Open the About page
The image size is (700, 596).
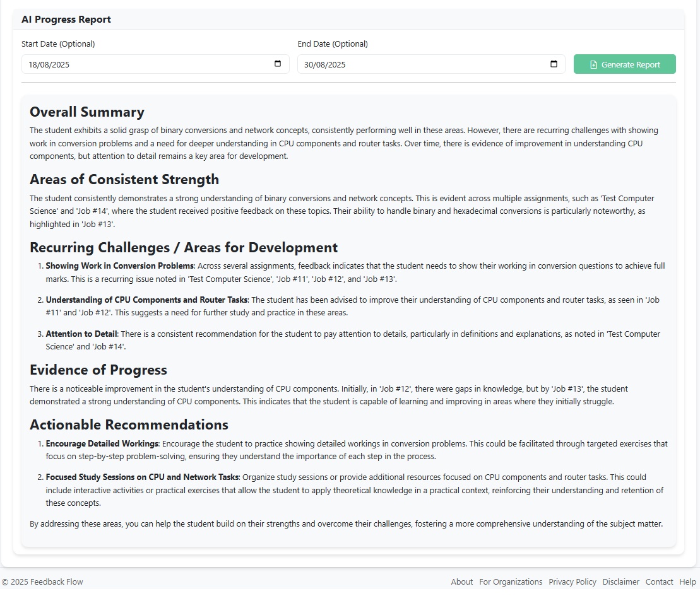461,581
